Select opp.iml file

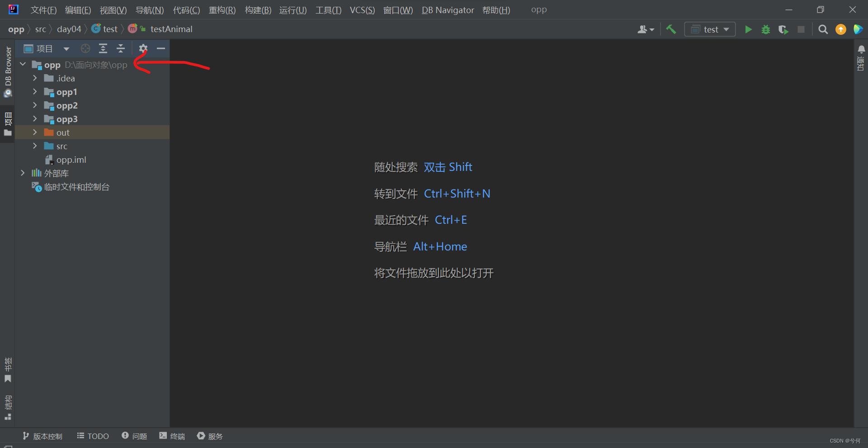coord(66,160)
